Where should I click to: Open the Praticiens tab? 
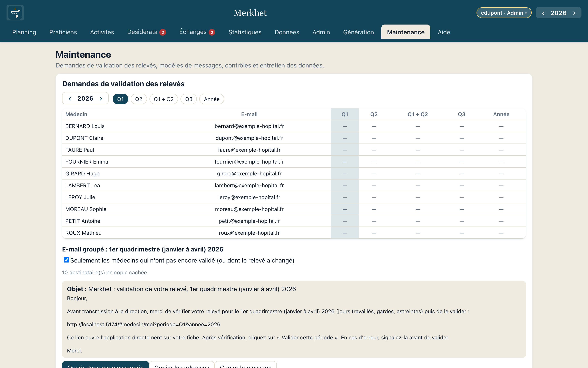point(63,32)
